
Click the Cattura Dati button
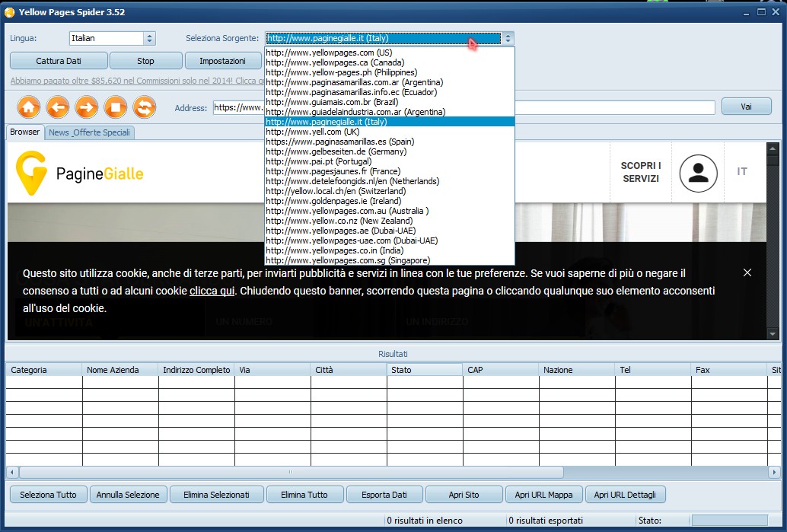59,61
